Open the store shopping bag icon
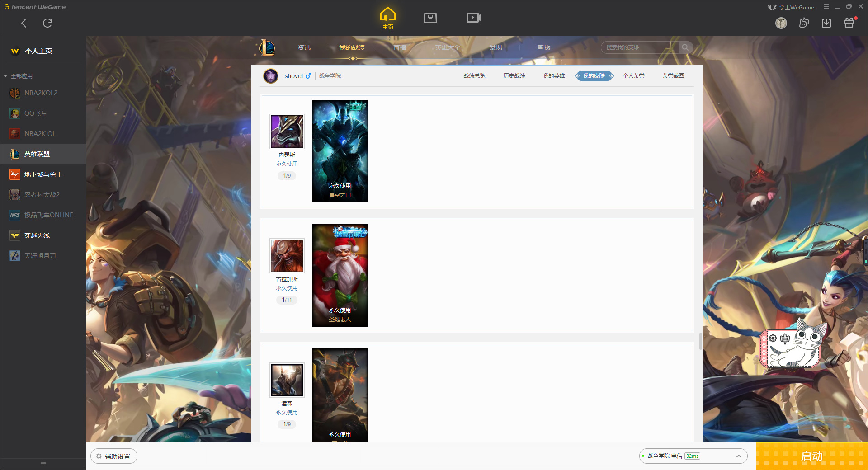 [430, 18]
